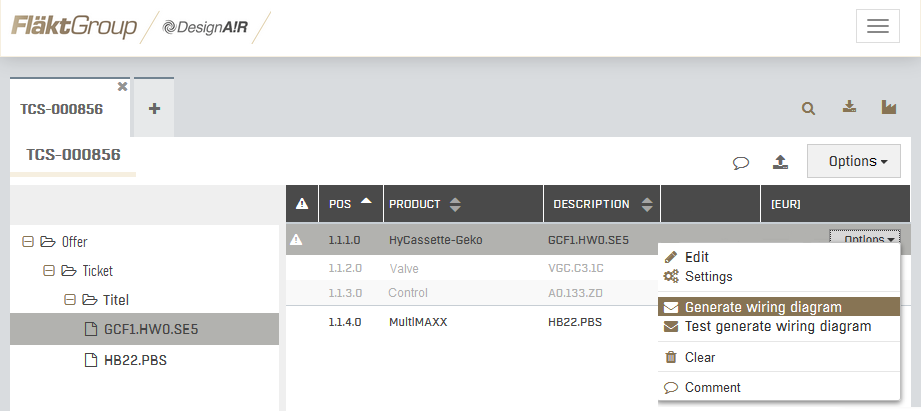Click Edit in the context menu
Image resolution: width=921 pixels, height=411 pixels.
[x=696, y=257]
